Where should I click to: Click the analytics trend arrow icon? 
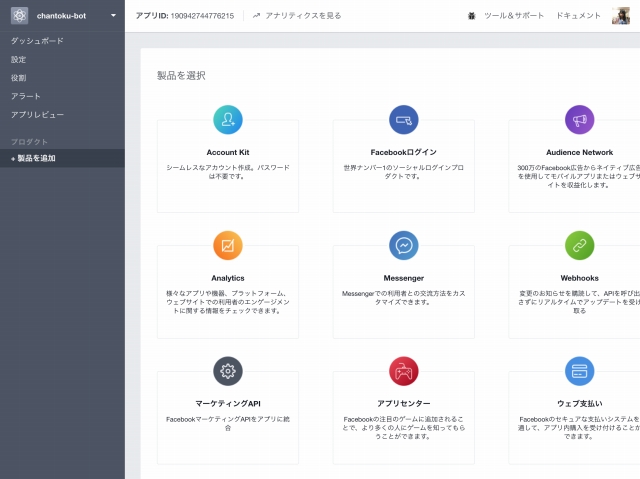[x=256, y=16]
